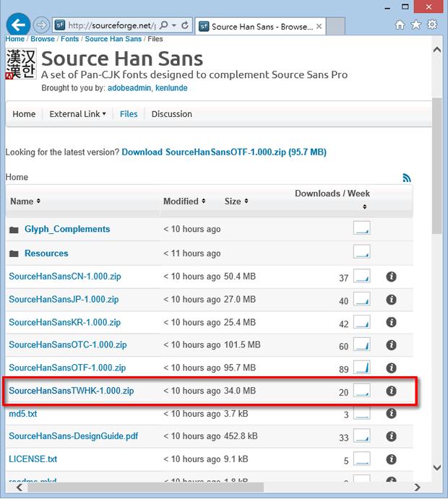Click the vertical scrollbar thumb

click(x=437, y=166)
